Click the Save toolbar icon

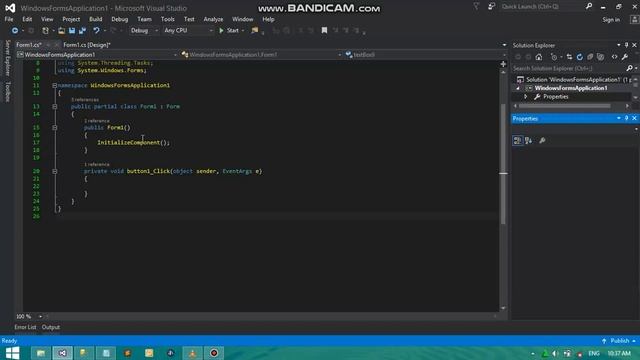(x=72, y=31)
